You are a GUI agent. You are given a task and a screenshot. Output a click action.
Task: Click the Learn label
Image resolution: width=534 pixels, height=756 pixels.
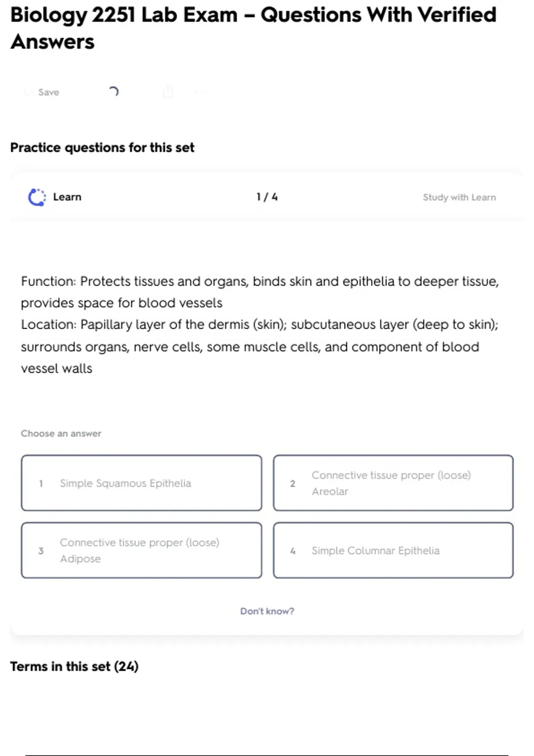click(67, 197)
